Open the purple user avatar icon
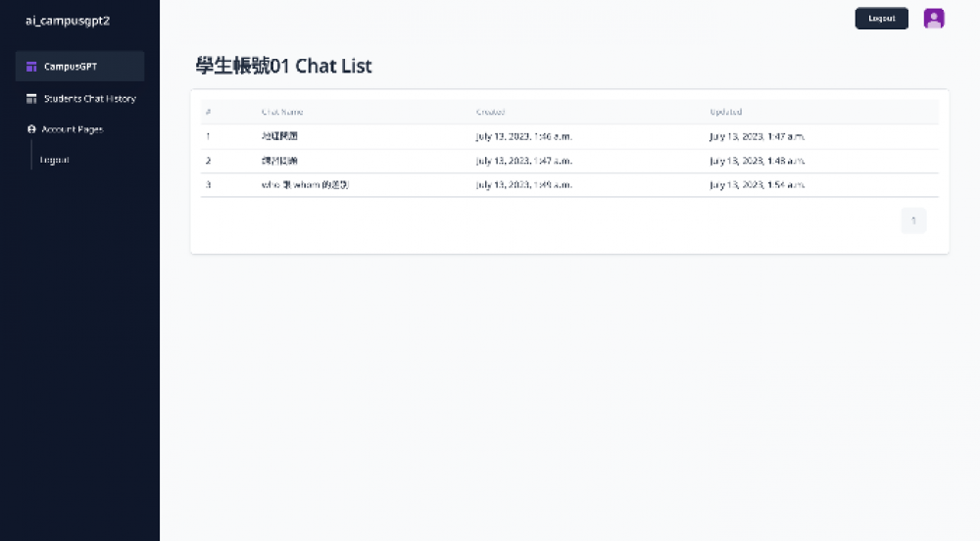 [934, 19]
